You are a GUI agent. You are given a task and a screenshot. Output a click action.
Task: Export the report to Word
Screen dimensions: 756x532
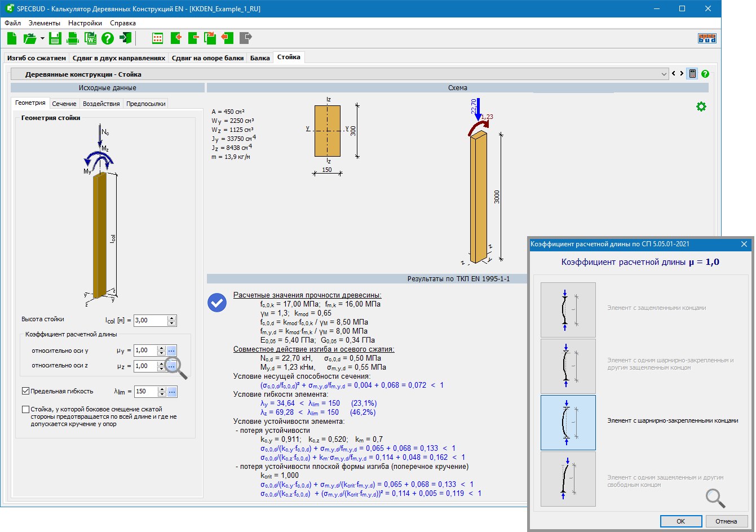(90, 38)
